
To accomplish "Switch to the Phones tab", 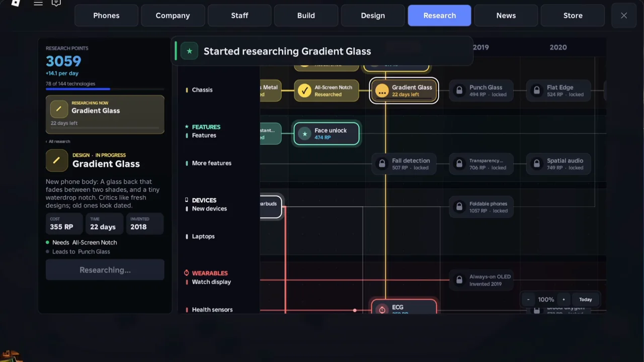I will [106, 16].
